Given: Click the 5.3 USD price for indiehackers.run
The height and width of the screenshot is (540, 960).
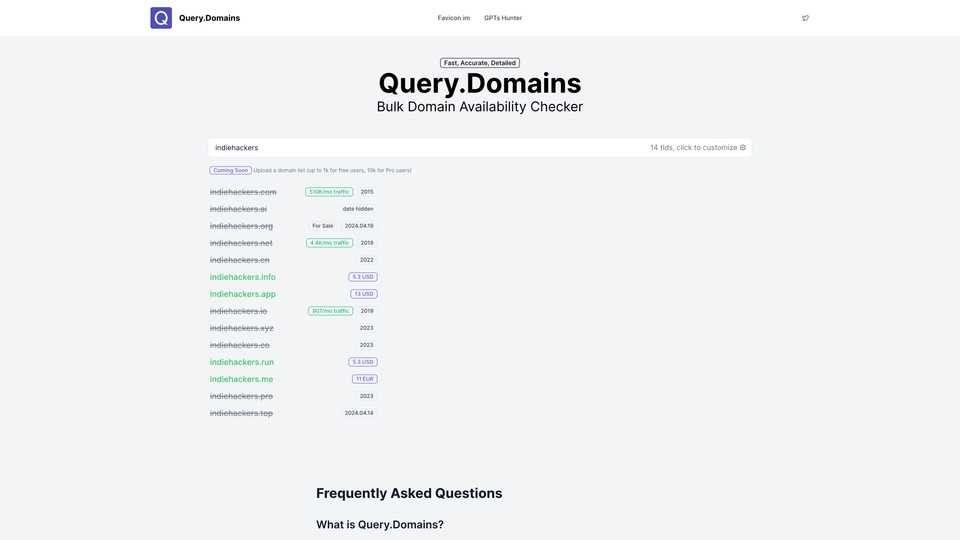Looking at the screenshot, I should [362, 362].
